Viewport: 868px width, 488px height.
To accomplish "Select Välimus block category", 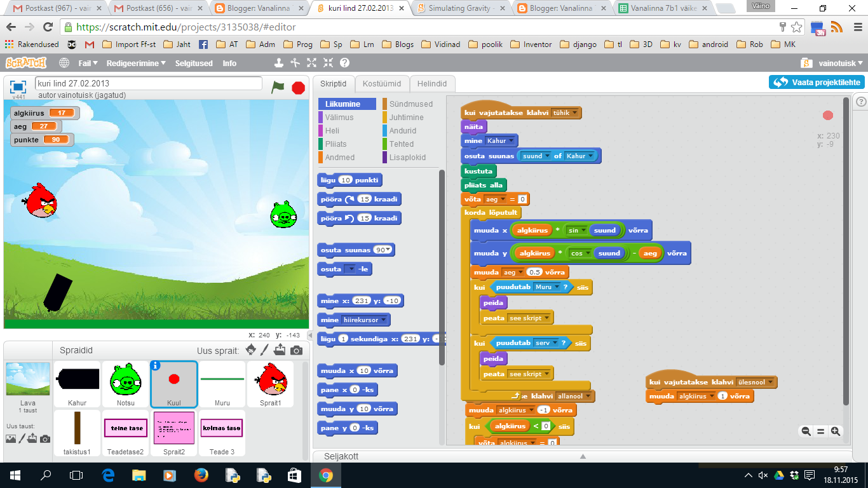I will 348,118.
